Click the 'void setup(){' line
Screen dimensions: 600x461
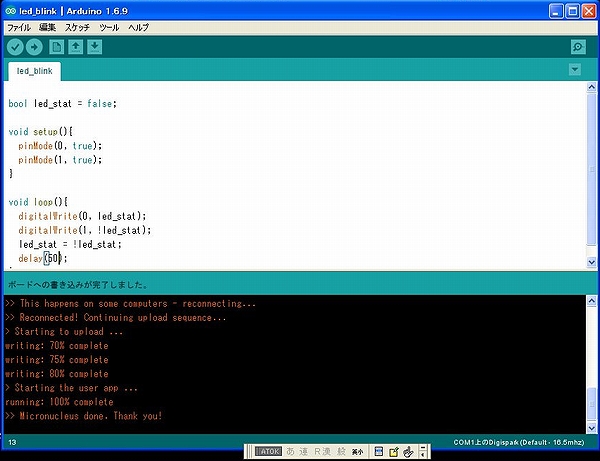(41, 132)
